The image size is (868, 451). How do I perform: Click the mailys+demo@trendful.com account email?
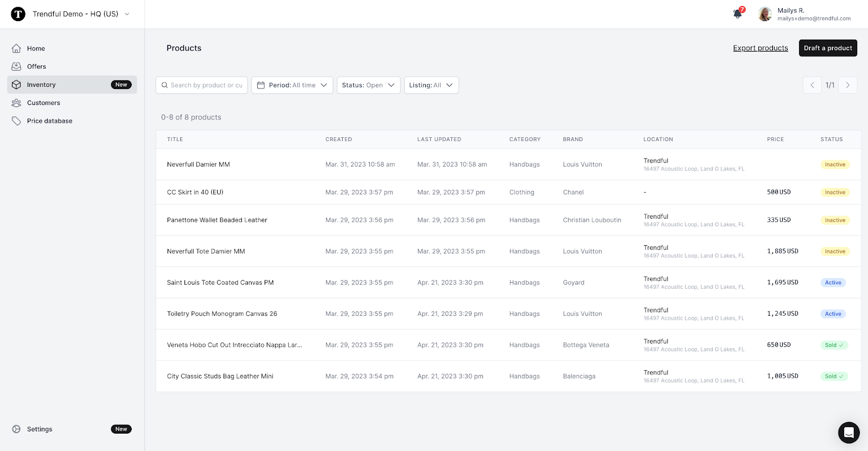[x=814, y=18]
